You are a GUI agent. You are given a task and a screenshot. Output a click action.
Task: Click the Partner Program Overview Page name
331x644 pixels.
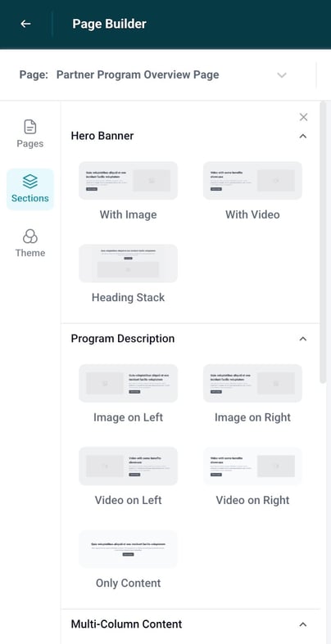(138, 74)
